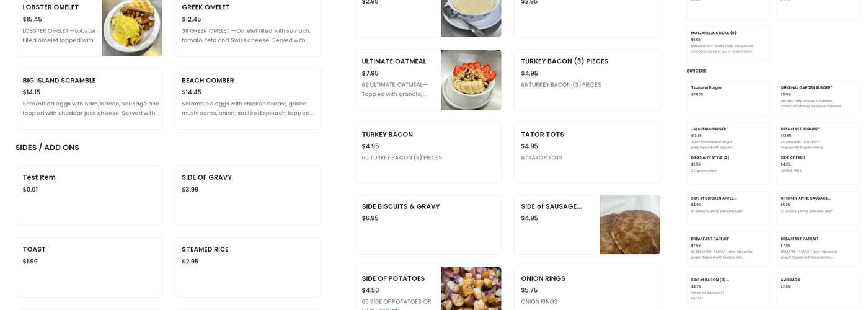Choose the Big Island Scramble card
This screenshot has height=310, width=868.
[x=89, y=99]
